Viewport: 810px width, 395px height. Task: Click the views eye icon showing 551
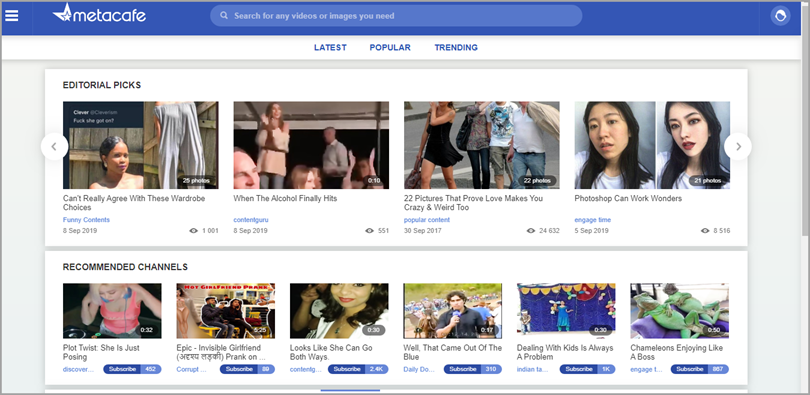[369, 231]
